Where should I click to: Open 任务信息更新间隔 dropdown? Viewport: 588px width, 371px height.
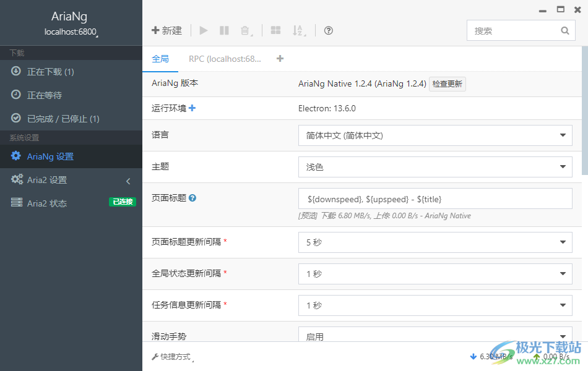click(435, 305)
